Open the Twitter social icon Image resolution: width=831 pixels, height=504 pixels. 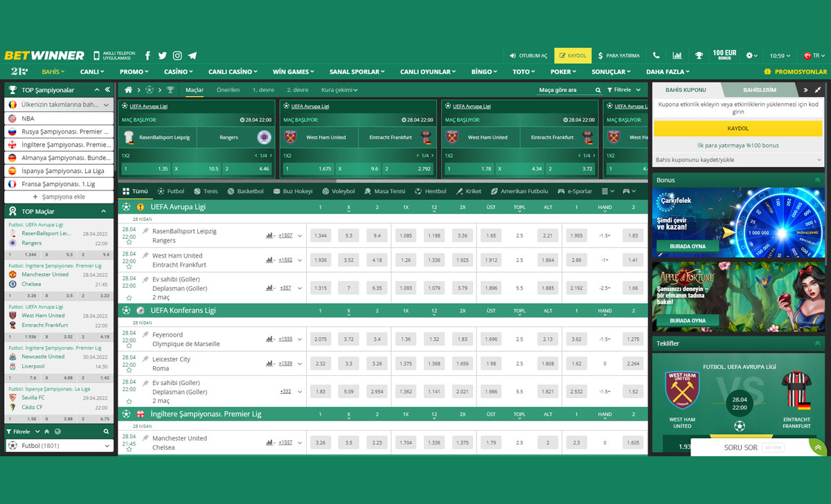pyautogui.click(x=162, y=55)
